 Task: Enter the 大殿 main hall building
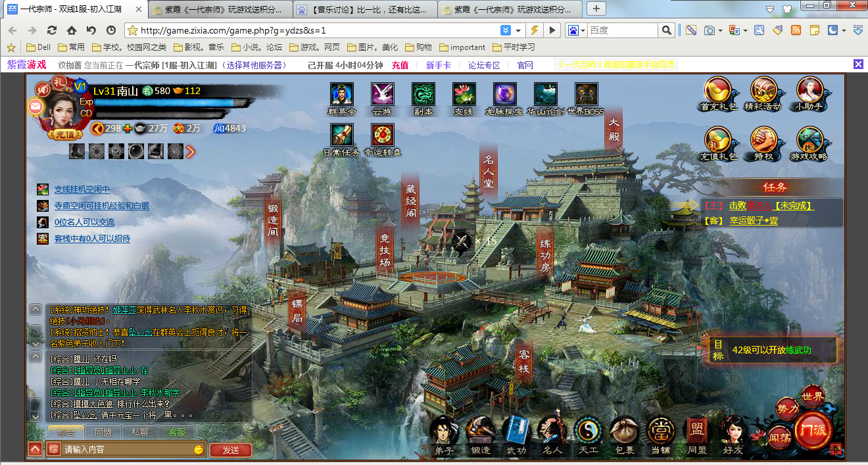click(x=614, y=130)
